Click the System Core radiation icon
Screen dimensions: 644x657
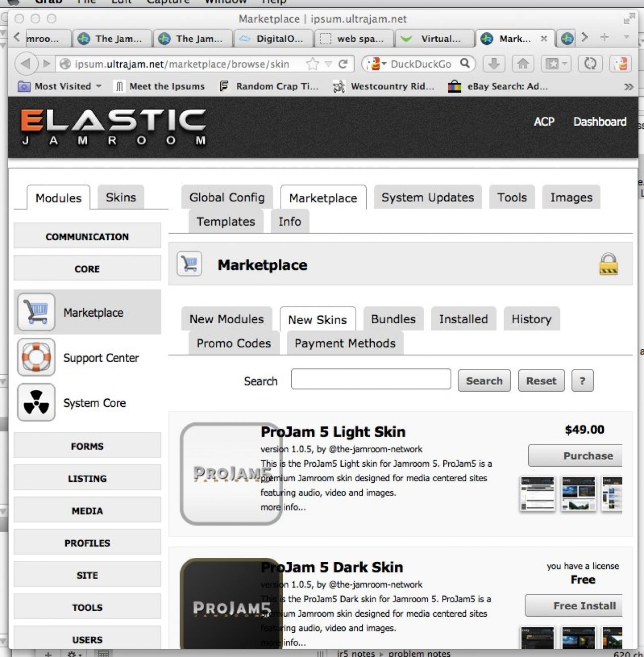click(x=36, y=403)
